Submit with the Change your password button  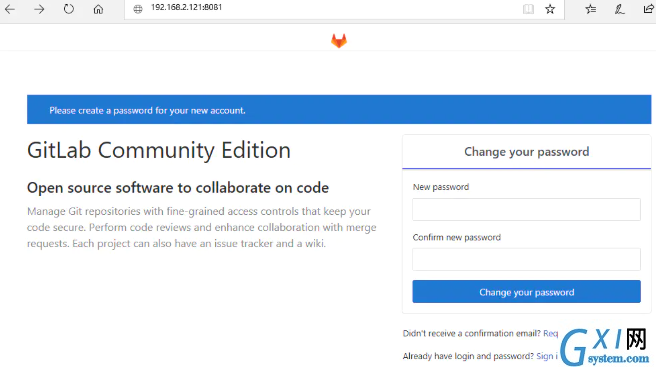[526, 292]
